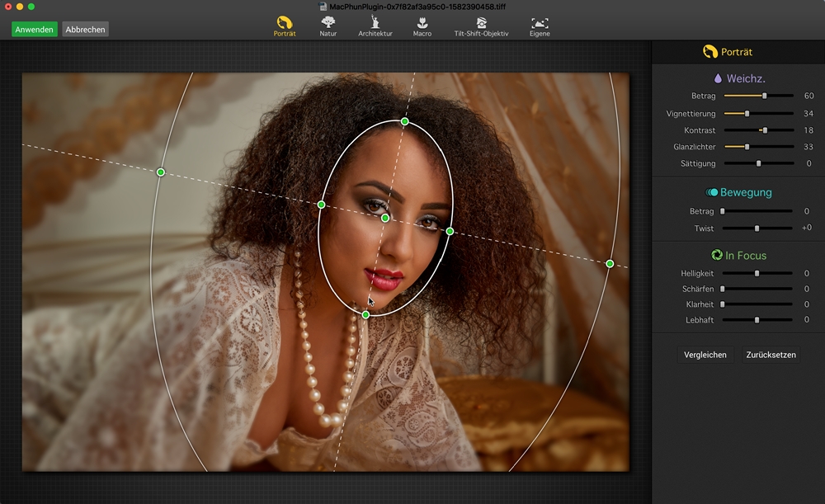The image size is (825, 504).
Task: Click the Helligkeit label
Action: [697, 274]
